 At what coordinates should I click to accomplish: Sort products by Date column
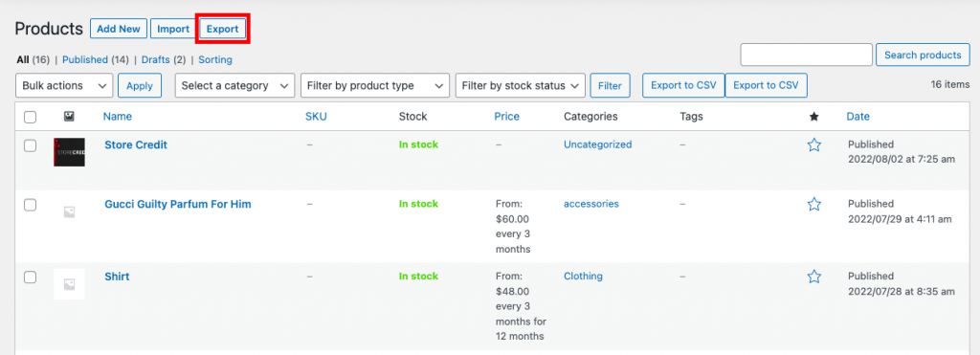pyautogui.click(x=858, y=116)
